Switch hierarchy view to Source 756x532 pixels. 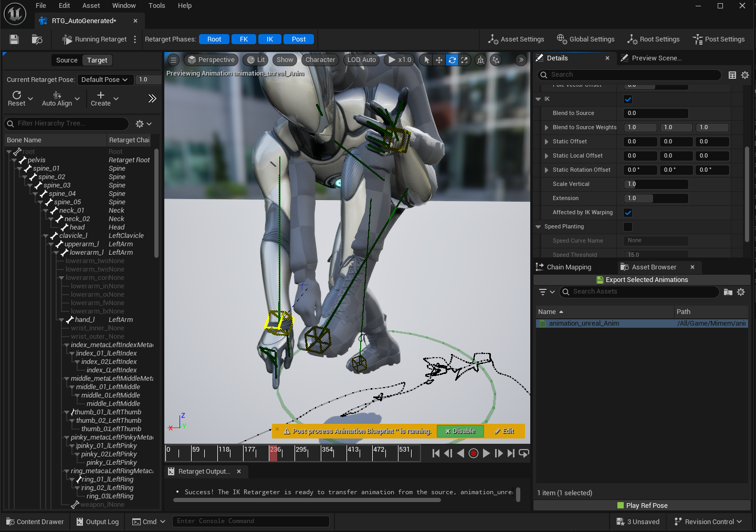(67, 60)
